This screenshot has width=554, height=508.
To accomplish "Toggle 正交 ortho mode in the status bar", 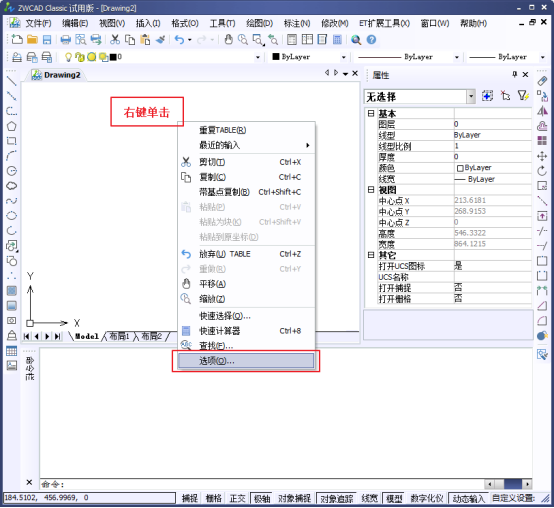I will click(237, 498).
